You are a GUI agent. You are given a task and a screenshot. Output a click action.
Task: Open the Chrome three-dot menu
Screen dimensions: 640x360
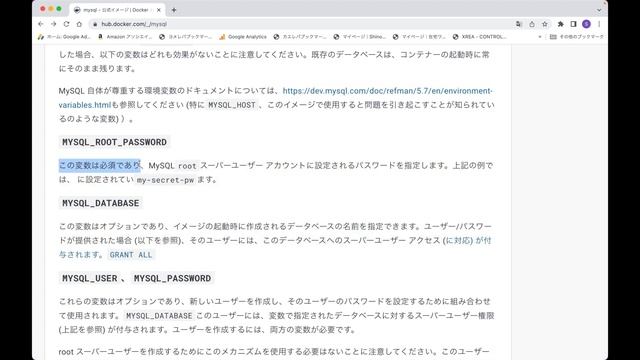coord(599,24)
